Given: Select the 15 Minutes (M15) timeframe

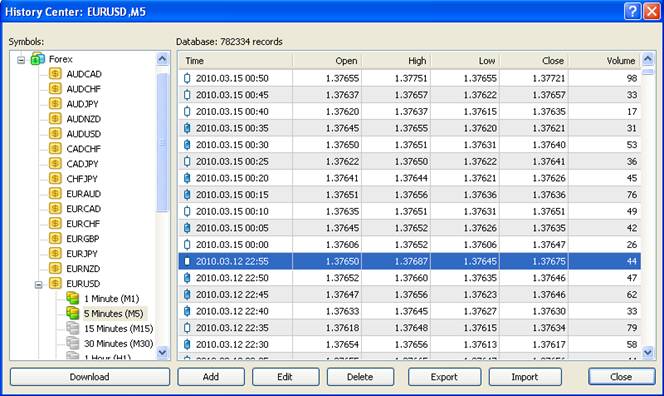Looking at the screenshot, I should tap(119, 329).
